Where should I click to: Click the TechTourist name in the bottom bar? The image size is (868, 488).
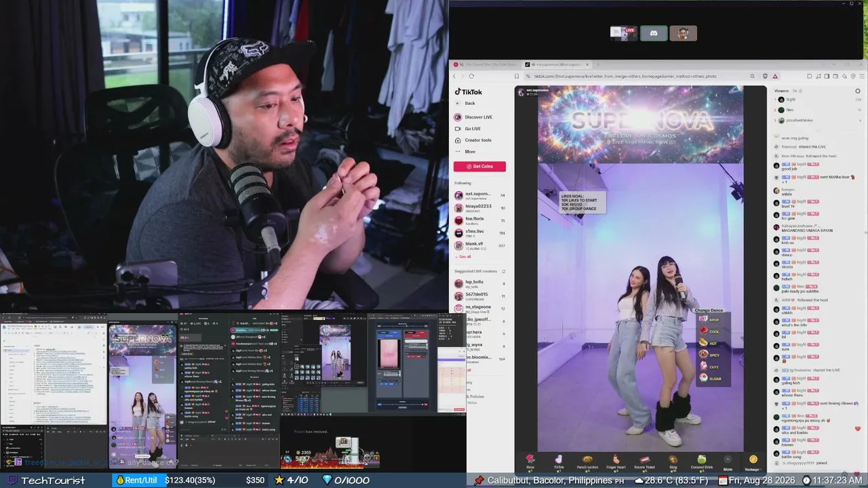click(53, 481)
